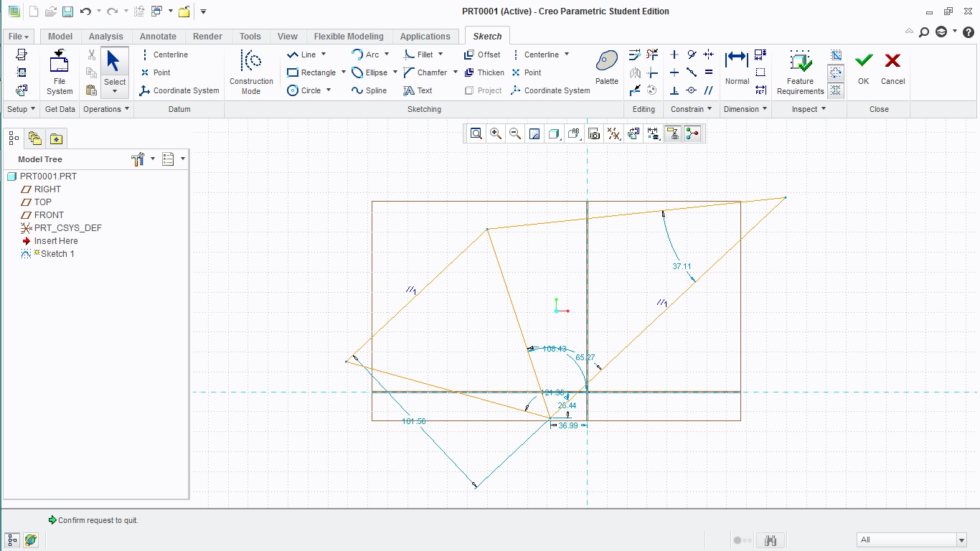Open the Help question mark icon
Viewport: 980px width, 551px height.
point(969,32)
